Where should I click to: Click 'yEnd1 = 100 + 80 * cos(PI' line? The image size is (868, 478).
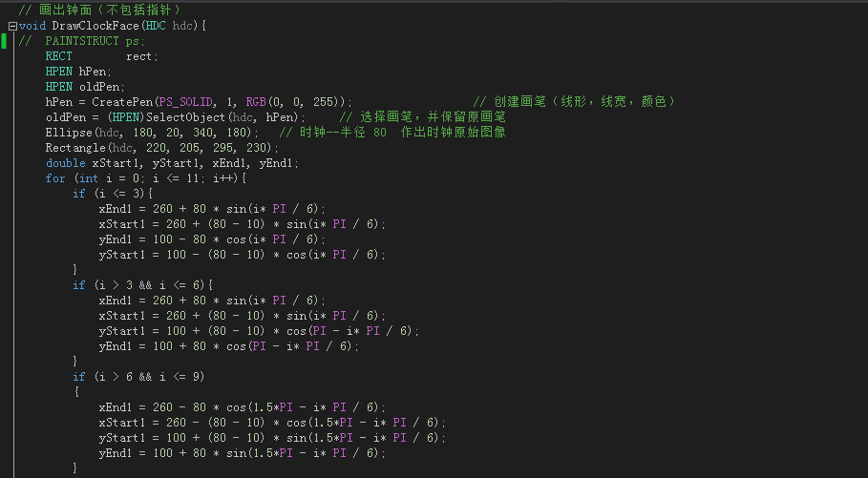click(230, 346)
